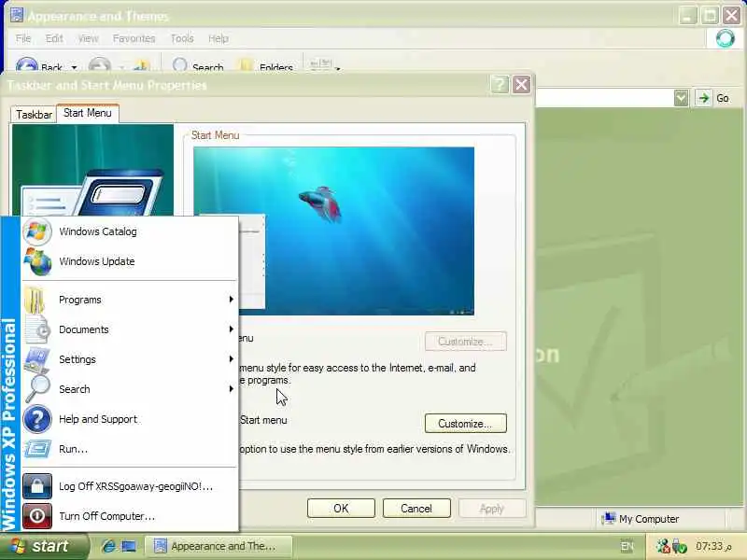747x560 pixels.
Task: Expand the Programs submenu arrow
Action: pyautogui.click(x=231, y=299)
